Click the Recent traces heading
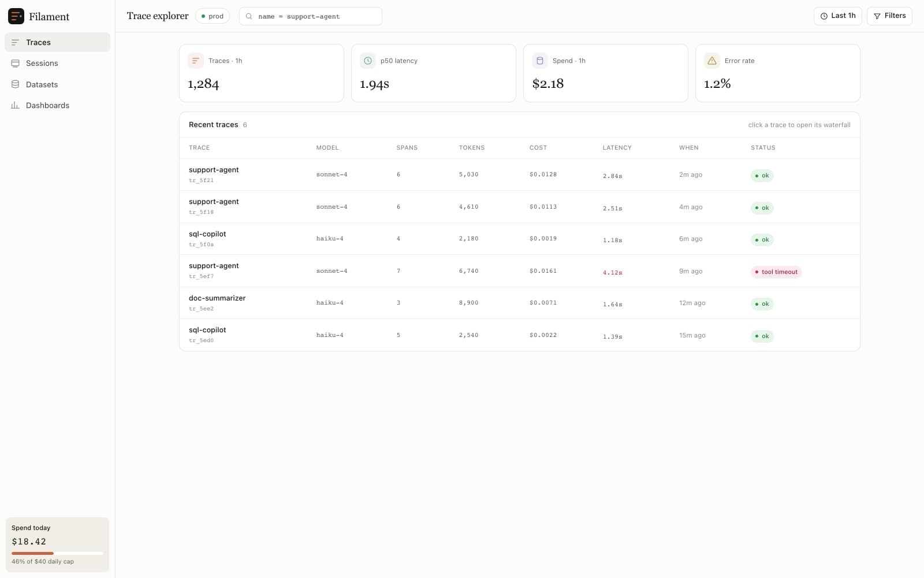The height and width of the screenshot is (578, 924). (214, 125)
